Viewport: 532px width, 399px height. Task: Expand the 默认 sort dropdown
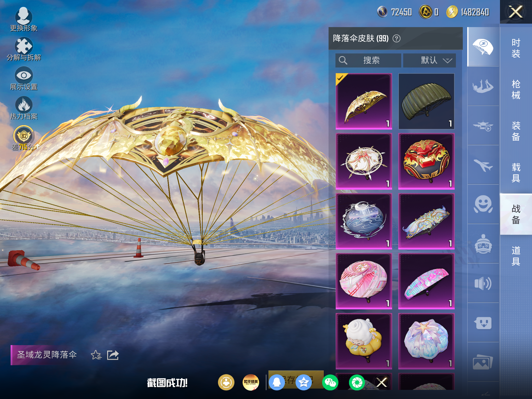point(429,60)
